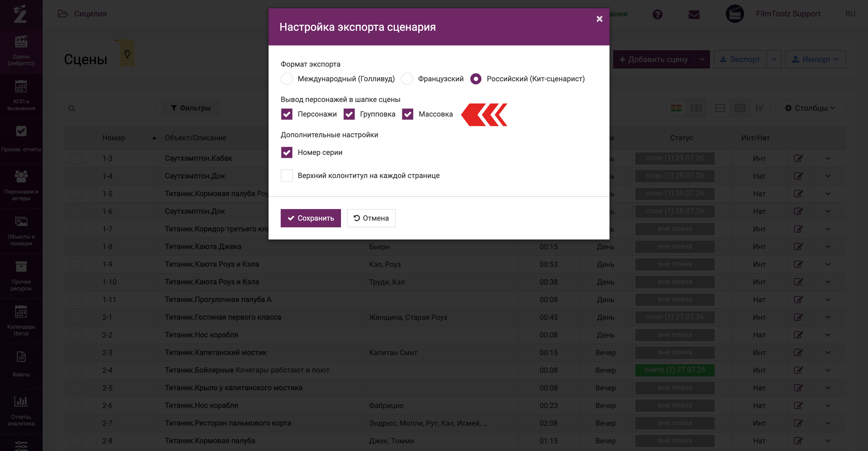Switch to W script view
Screen dimensions: 868x451
pyautogui.click(x=760, y=108)
